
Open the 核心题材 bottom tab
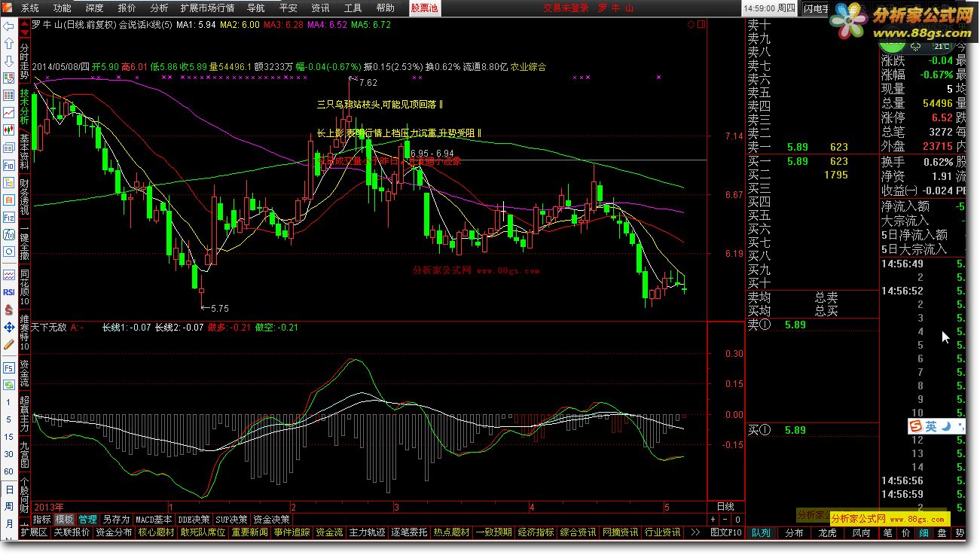(x=156, y=532)
